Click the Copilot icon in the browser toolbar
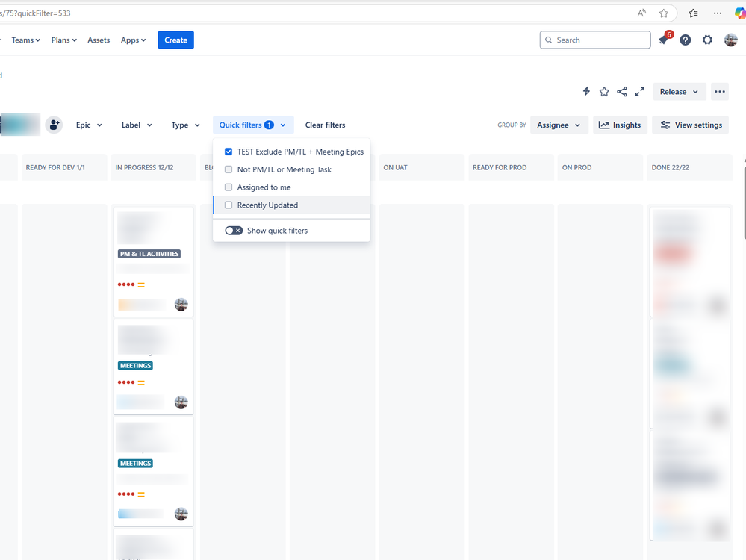This screenshot has width=746, height=560. 740,13
